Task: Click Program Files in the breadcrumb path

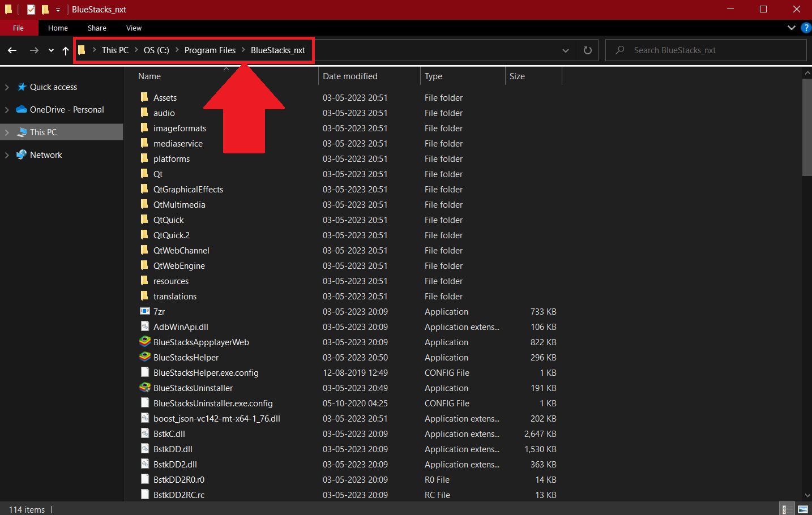Action: [x=210, y=50]
